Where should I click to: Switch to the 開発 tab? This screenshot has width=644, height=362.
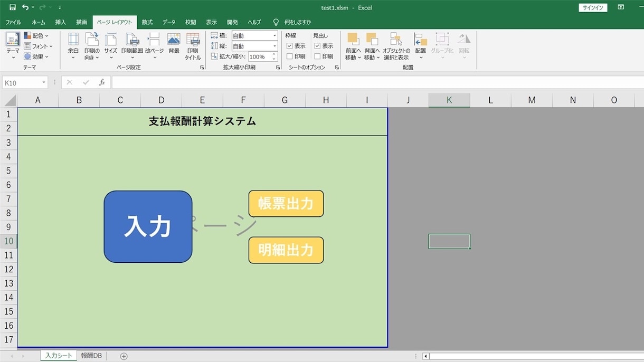(233, 22)
